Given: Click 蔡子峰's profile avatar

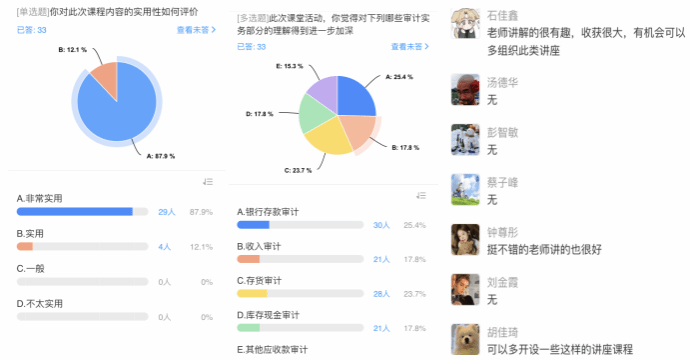Looking at the screenshot, I should [465, 190].
